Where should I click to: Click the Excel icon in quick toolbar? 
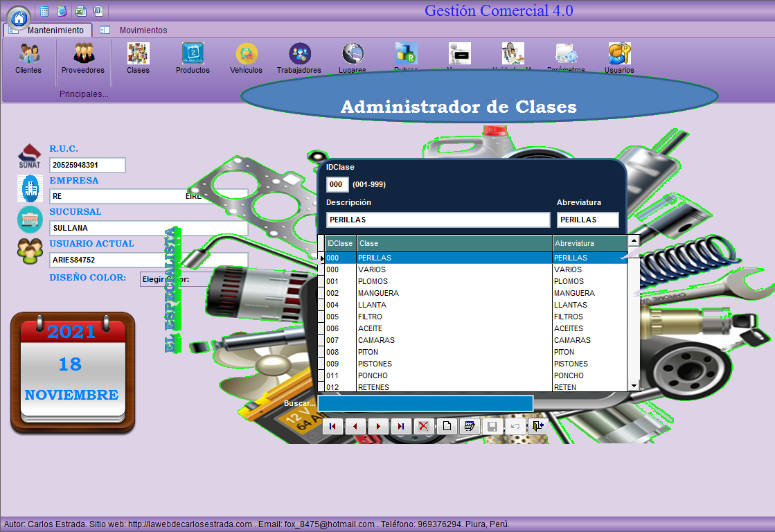pyautogui.click(x=80, y=11)
